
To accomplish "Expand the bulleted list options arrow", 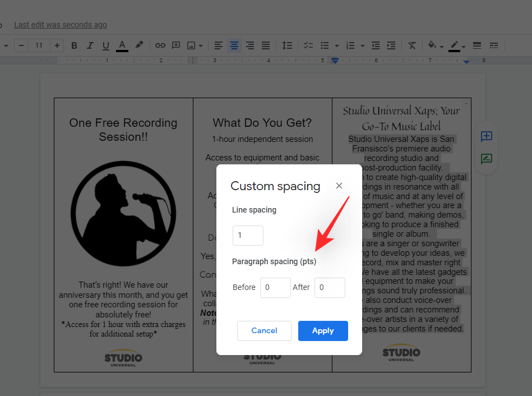I will pyautogui.click(x=336, y=46).
